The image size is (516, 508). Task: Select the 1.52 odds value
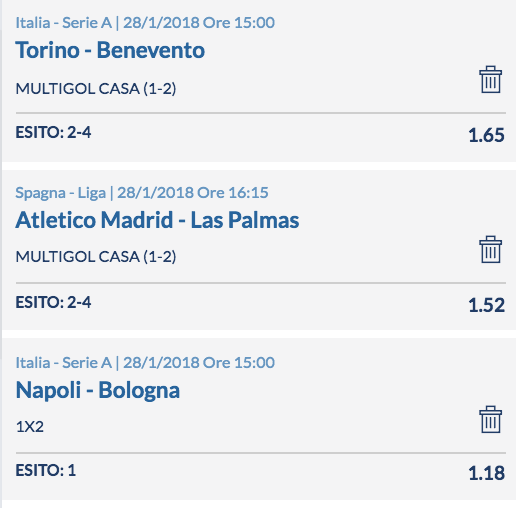tap(486, 305)
